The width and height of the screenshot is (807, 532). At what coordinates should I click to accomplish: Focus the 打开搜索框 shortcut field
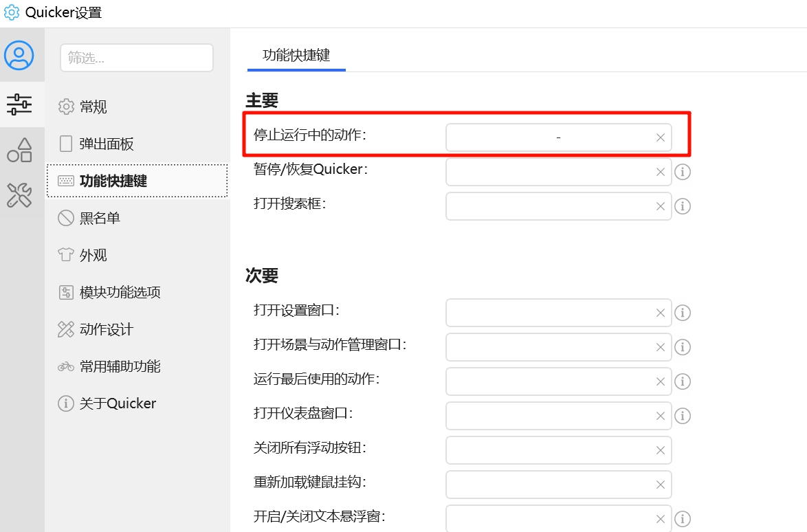click(558, 206)
